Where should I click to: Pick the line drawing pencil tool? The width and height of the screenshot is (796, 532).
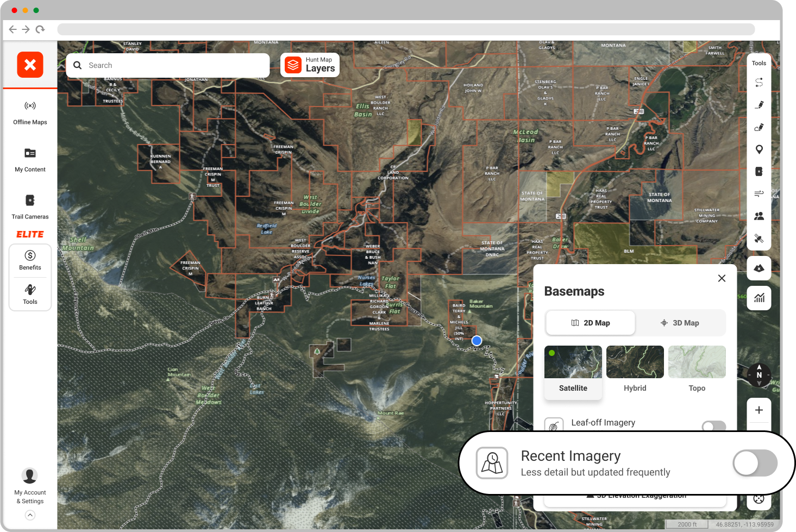click(759, 105)
